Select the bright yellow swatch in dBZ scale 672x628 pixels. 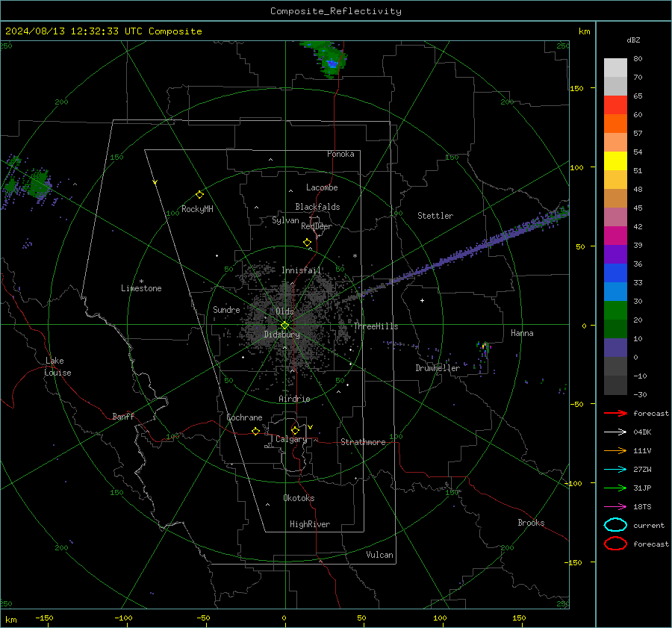click(x=615, y=161)
